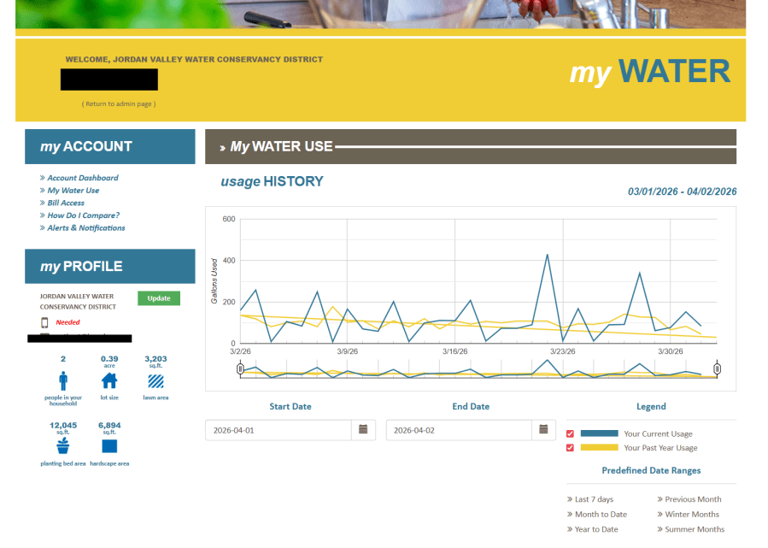Click the my ACCOUNT panel header
The height and width of the screenshot is (548, 768).
(110, 146)
